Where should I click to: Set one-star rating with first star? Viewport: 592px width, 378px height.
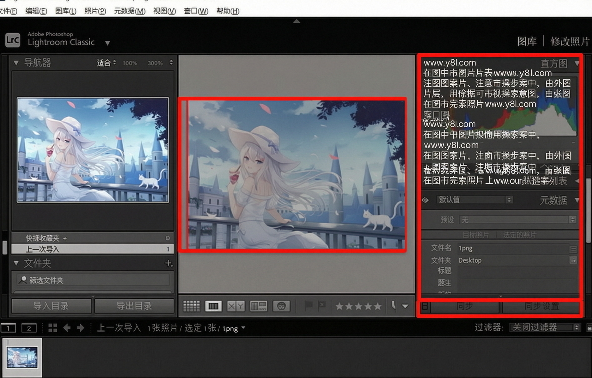(339, 306)
